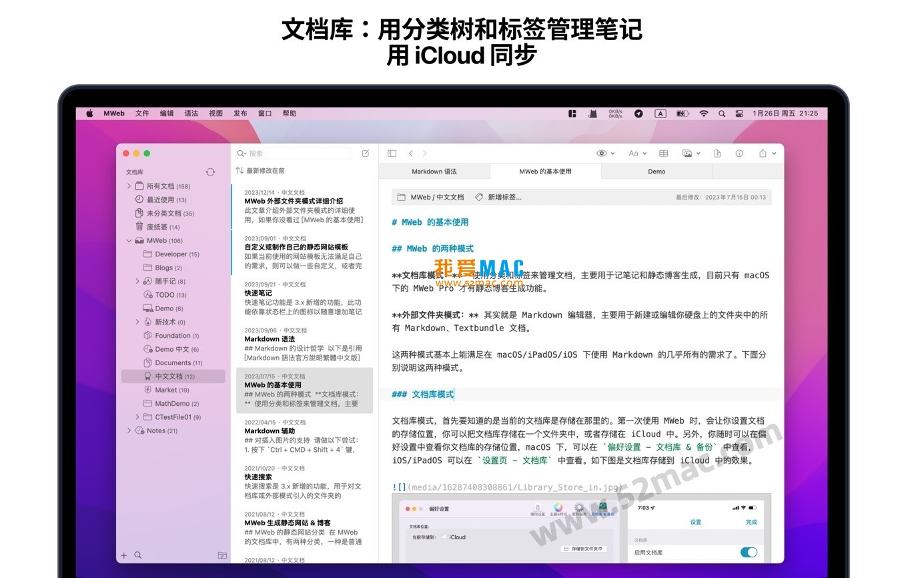Toggle the editor sidebar panel icon
The height and width of the screenshot is (578, 924).
pos(392,153)
